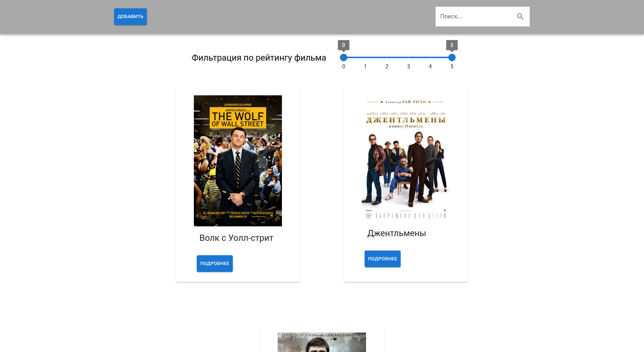This screenshot has height=352, width=644.
Task: Open The Wolf of Wall Street poster
Action: 238,160
